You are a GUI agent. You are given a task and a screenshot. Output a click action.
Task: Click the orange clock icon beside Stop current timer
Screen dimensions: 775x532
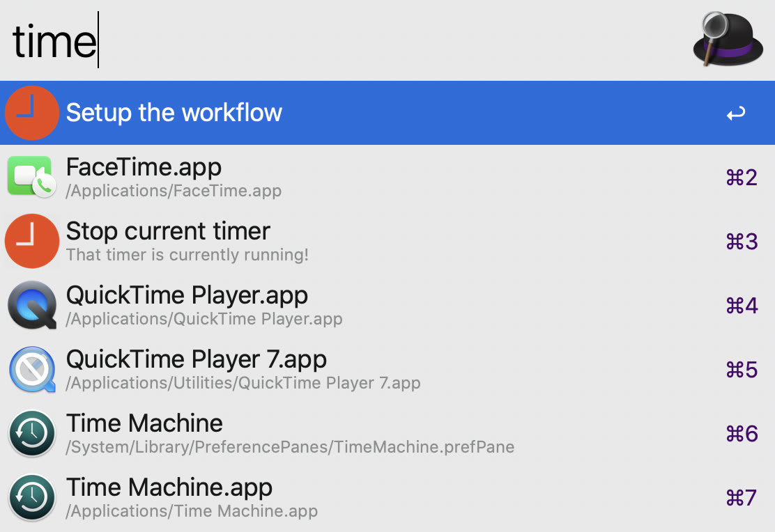(x=32, y=241)
